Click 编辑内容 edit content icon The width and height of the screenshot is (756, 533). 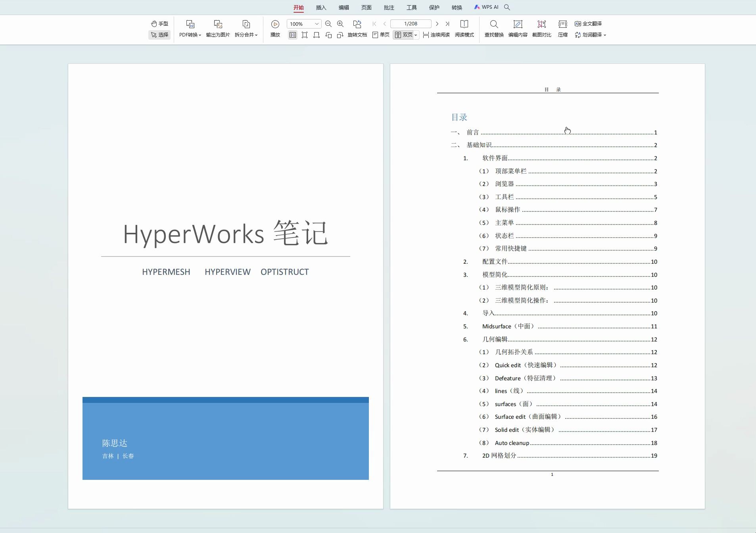click(518, 29)
